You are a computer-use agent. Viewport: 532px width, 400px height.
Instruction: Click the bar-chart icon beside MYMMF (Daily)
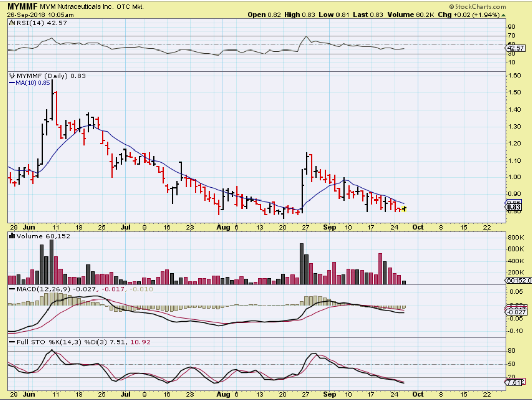[x=12, y=76]
